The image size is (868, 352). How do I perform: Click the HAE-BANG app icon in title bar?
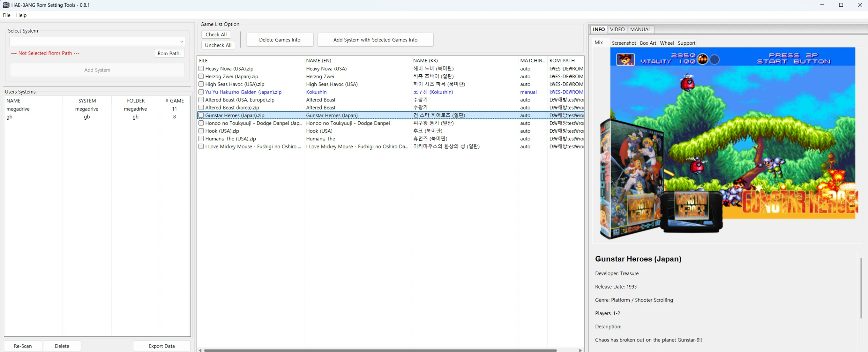[6, 5]
